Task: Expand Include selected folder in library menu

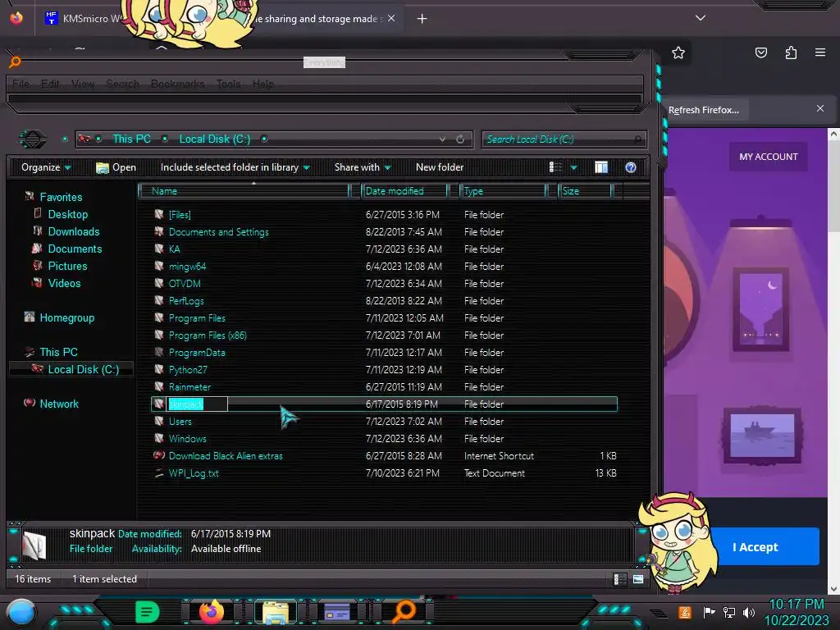Action: [235, 167]
